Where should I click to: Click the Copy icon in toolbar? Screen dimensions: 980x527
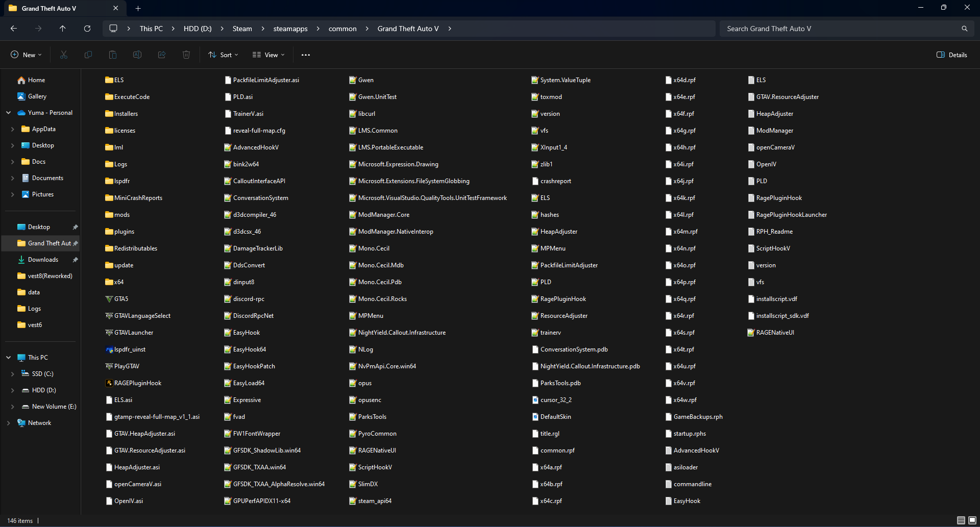pyautogui.click(x=88, y=55)
